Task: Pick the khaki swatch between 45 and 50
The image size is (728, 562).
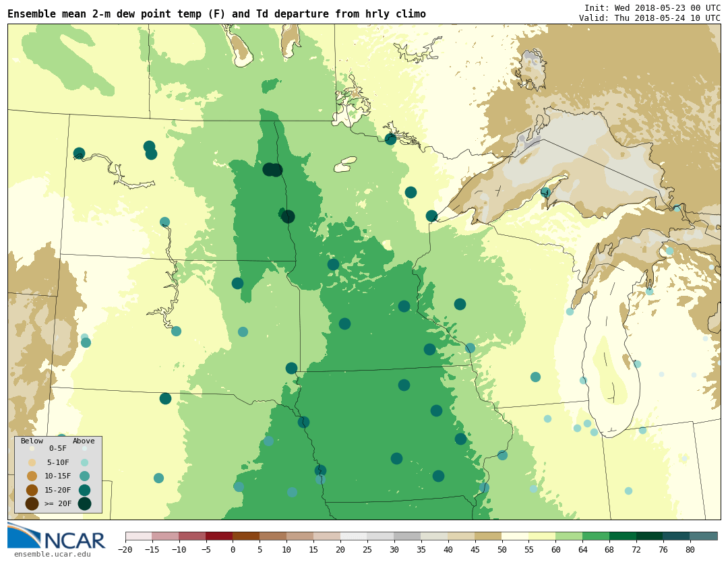Action: click(x=489, y=536)
